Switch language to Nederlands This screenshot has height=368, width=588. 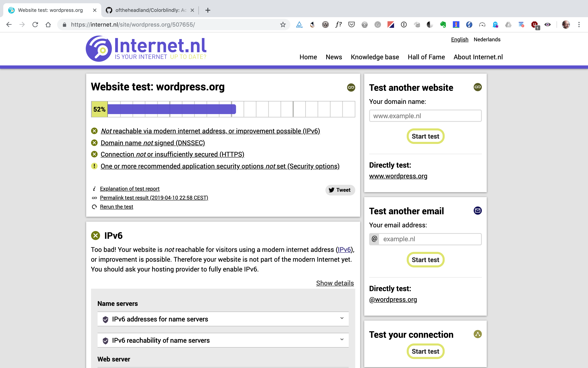(487, 39)
